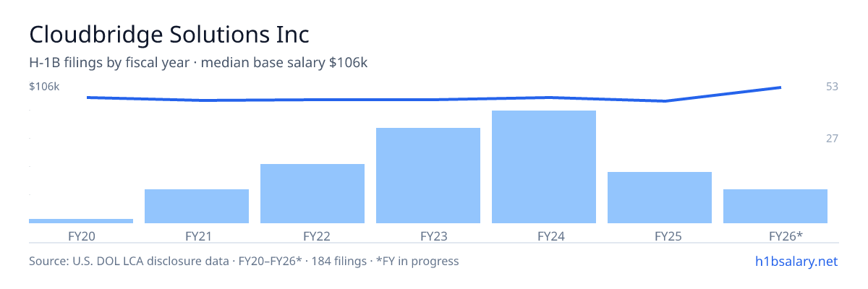
Task: Click the FY21 axis label
Action: coord(197,236)
